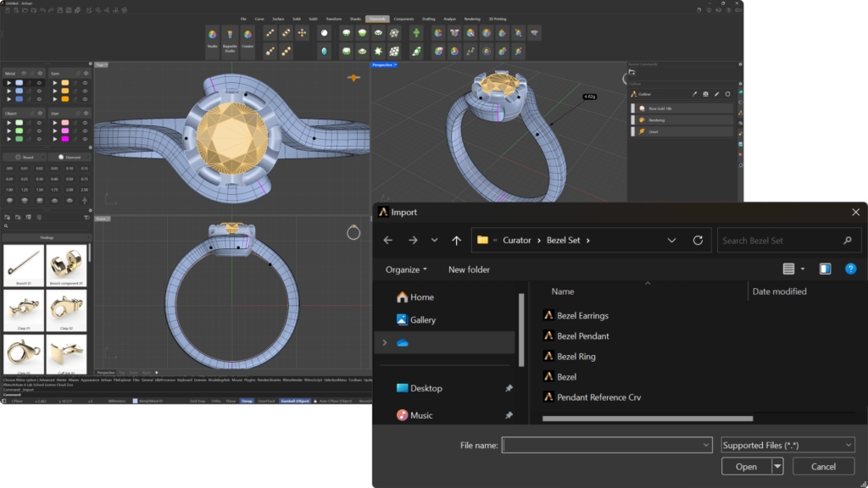
Task: Click the New folder button
Action: point(469,269)
